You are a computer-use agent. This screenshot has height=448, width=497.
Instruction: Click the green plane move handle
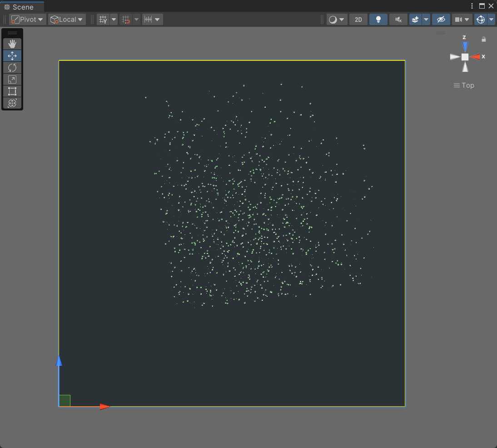(x=65, y=400)
